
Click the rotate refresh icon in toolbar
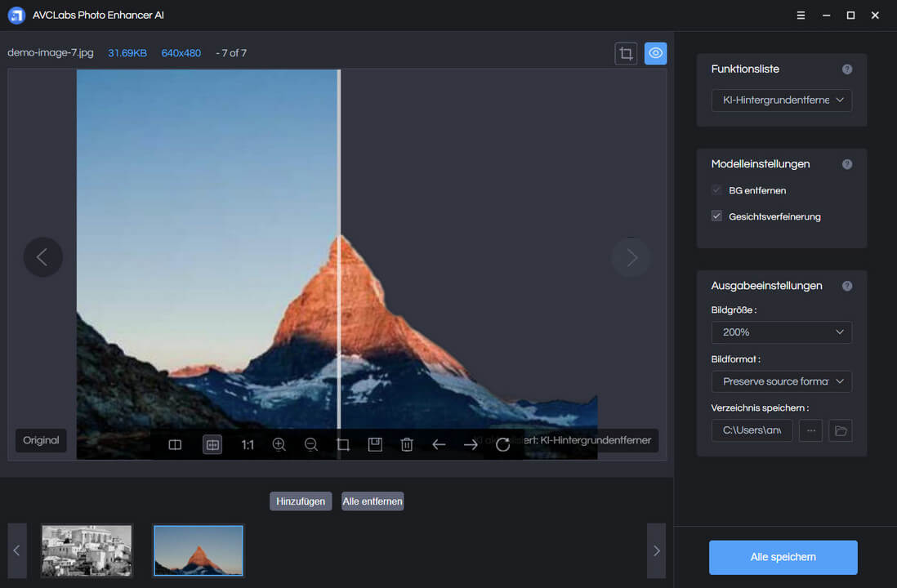pyautogui.click(x=503, y=444)
